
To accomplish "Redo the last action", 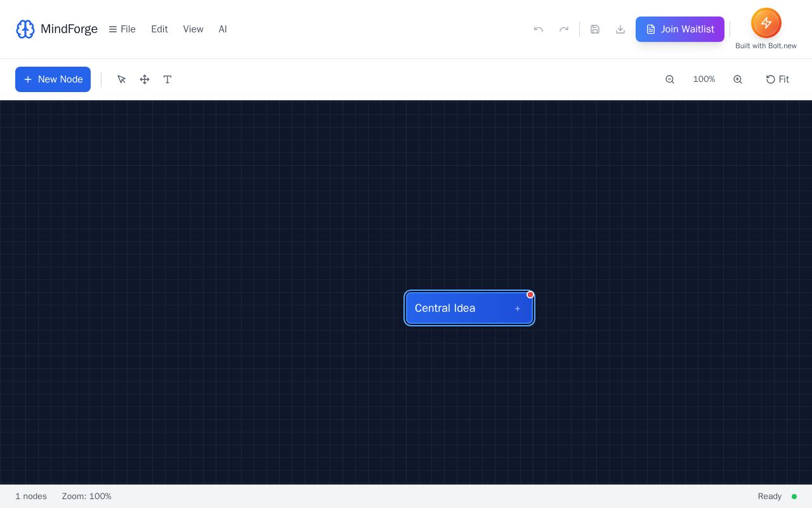I will 564,29.
